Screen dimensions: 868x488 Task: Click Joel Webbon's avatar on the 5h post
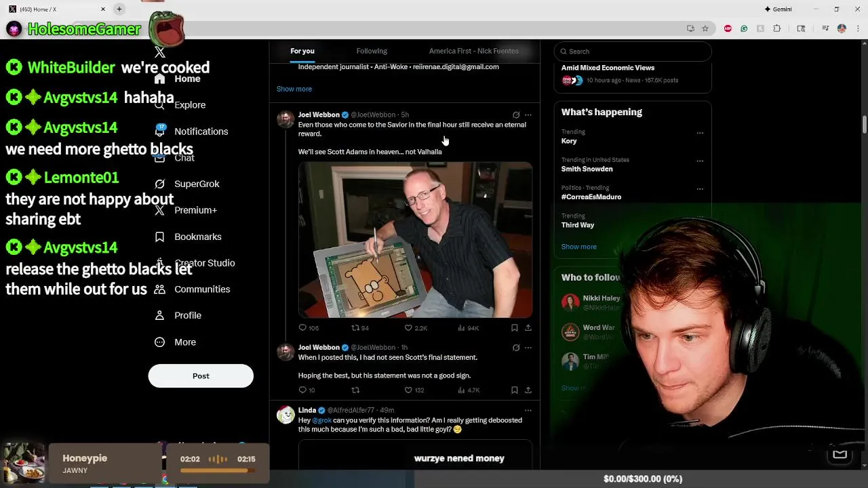coord(285,119)
